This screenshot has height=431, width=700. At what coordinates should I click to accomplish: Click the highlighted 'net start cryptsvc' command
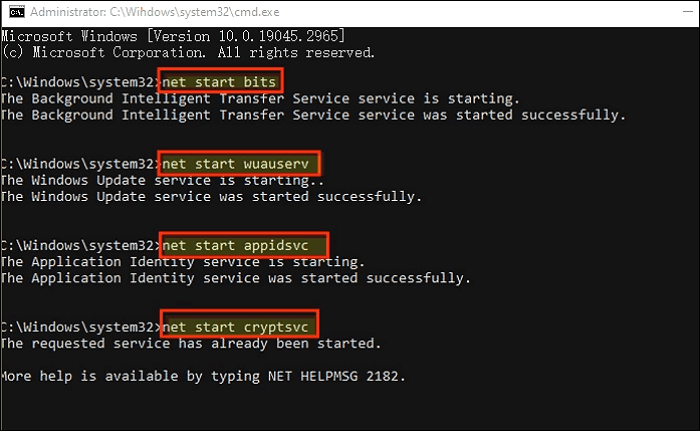point(239,325)
